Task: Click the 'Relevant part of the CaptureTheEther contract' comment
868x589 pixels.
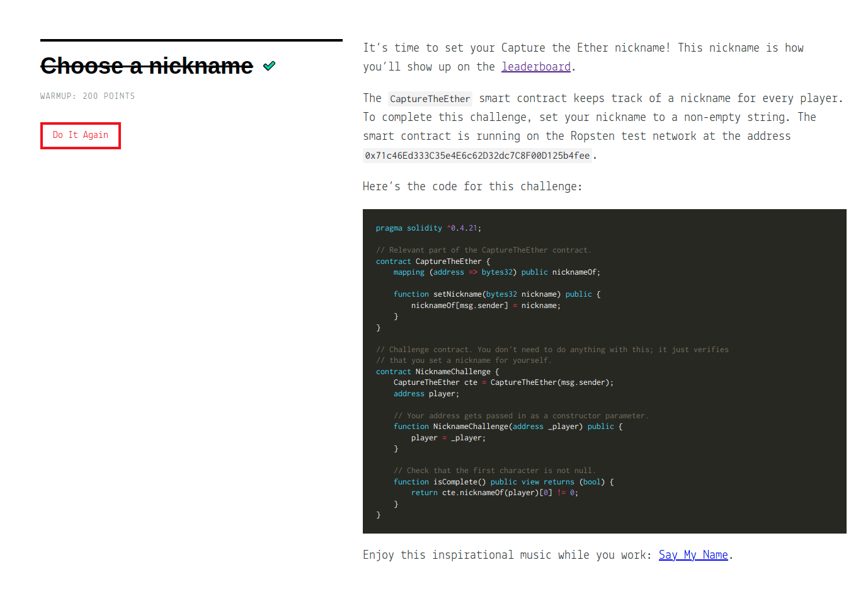Action: [484, 250]
